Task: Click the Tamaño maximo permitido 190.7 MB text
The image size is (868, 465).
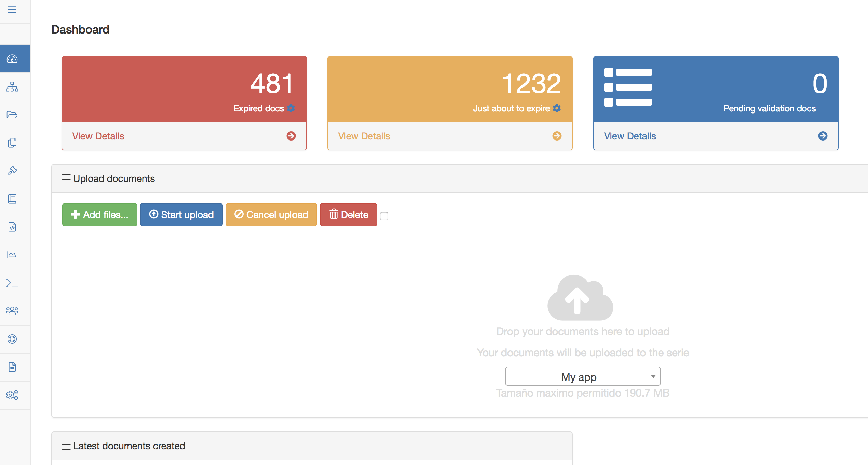Action: click(x=583, y=393)
